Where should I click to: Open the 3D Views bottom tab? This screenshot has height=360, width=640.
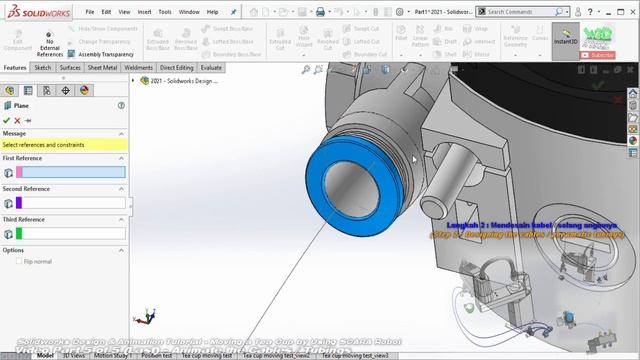[x=73, y=356]
